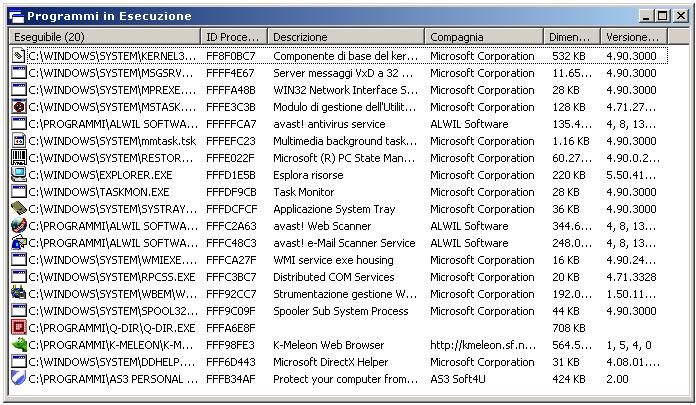This screenshot has width=696, height=405.
Task: Click the RESTOR PC State Manager icon
Action: 19,158
